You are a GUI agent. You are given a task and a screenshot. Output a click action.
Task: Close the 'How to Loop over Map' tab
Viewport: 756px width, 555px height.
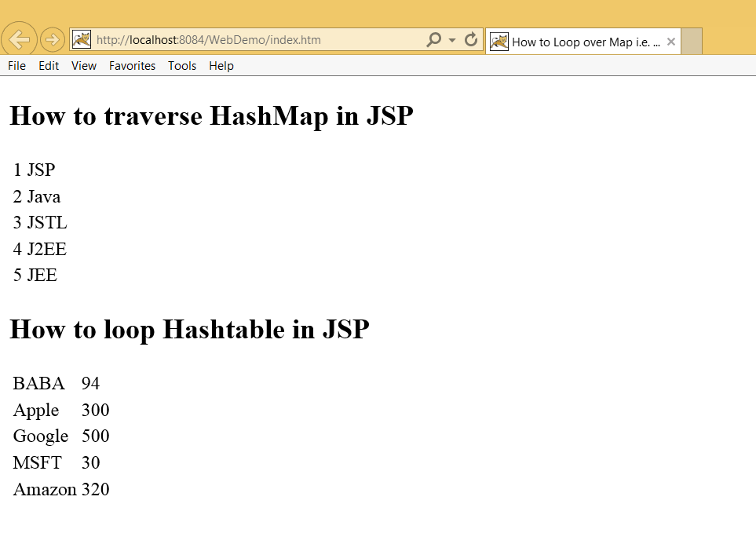click(670, 42)
